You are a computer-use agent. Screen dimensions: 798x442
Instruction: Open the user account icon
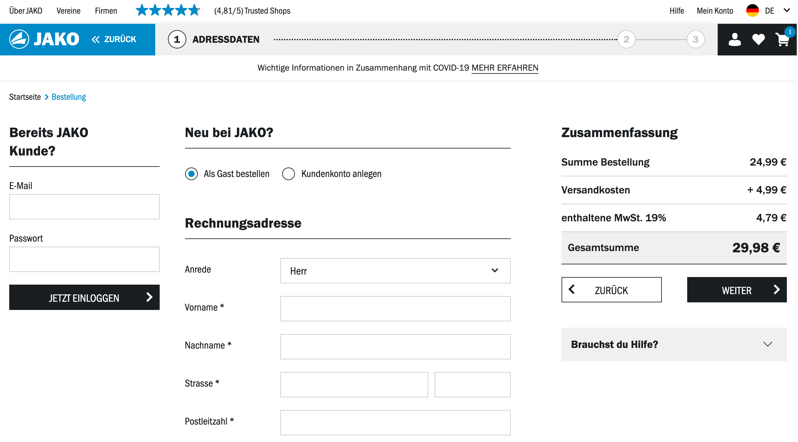click(x=734, y=39)
